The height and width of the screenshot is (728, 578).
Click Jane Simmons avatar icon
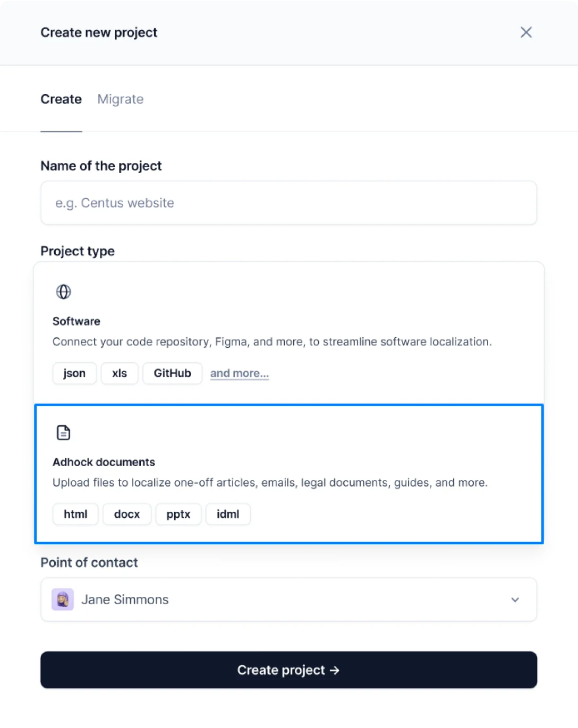63,599
